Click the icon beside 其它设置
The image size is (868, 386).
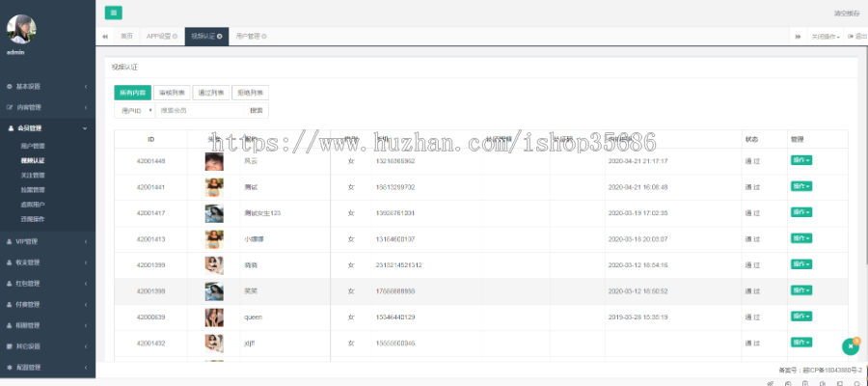coord(10,346)
